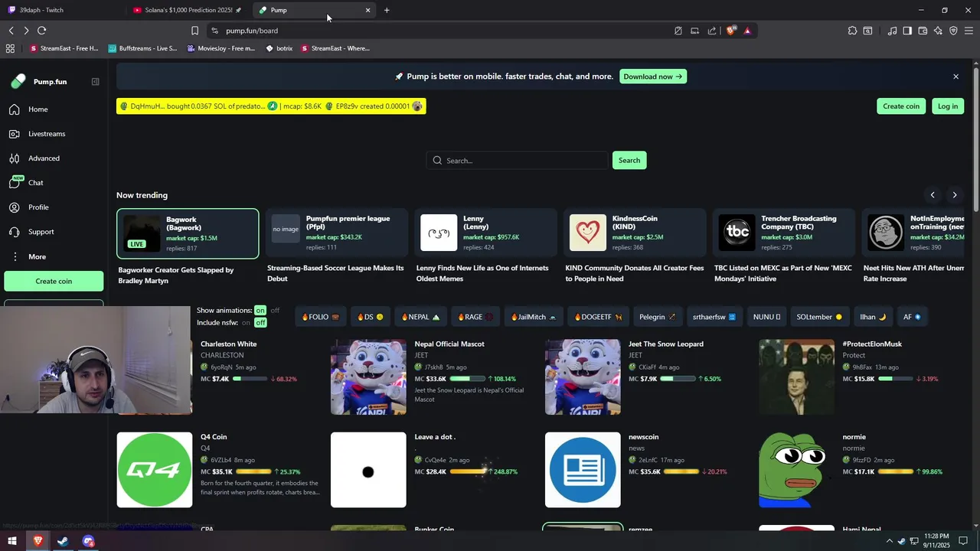
Task: Open the browser extensions puzzle icon
Action: tap(852, 31)
